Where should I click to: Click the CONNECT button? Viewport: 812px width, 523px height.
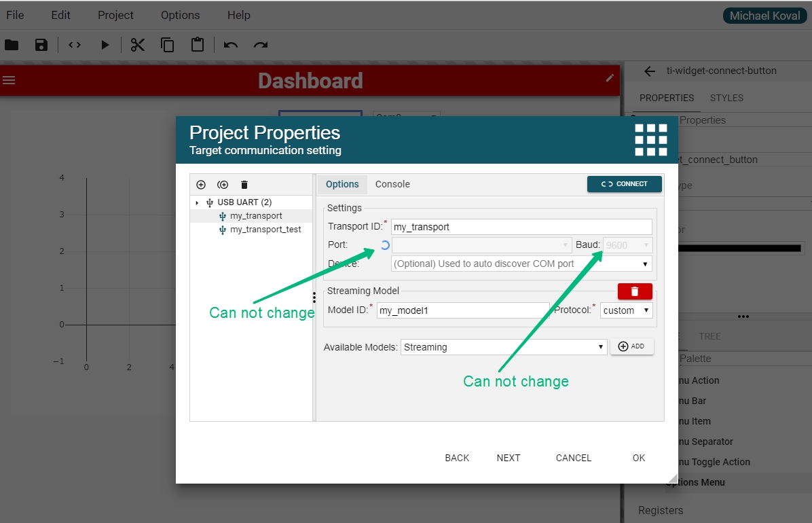point(624,184)
